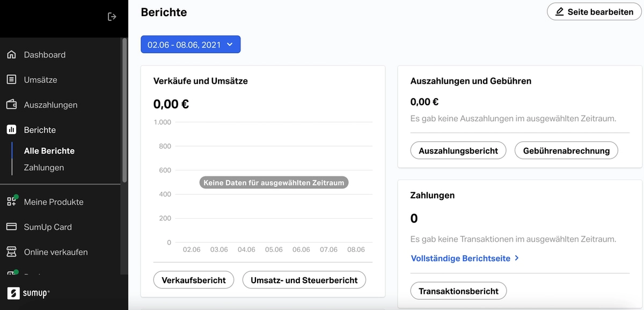
Task: Open the date range dropdown 02.06 - 08.06, 2021
Action: click(x=191, y=45)
